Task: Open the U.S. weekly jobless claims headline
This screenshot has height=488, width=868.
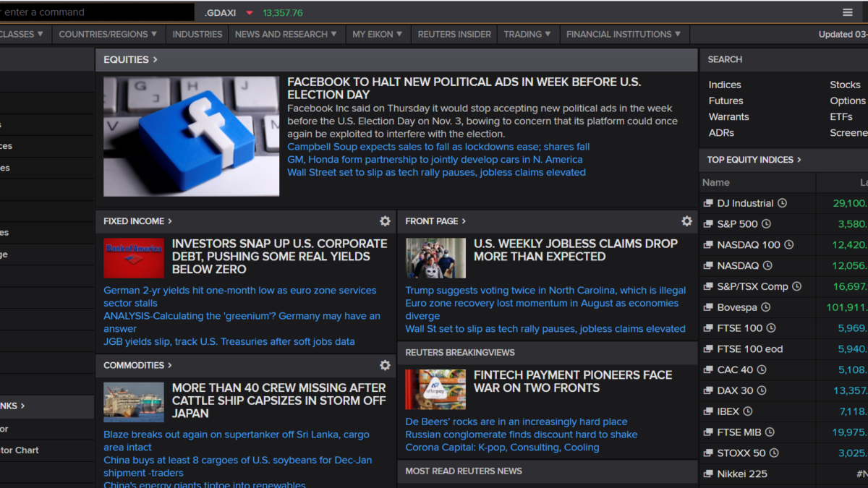Action: [x=576, y=250]
